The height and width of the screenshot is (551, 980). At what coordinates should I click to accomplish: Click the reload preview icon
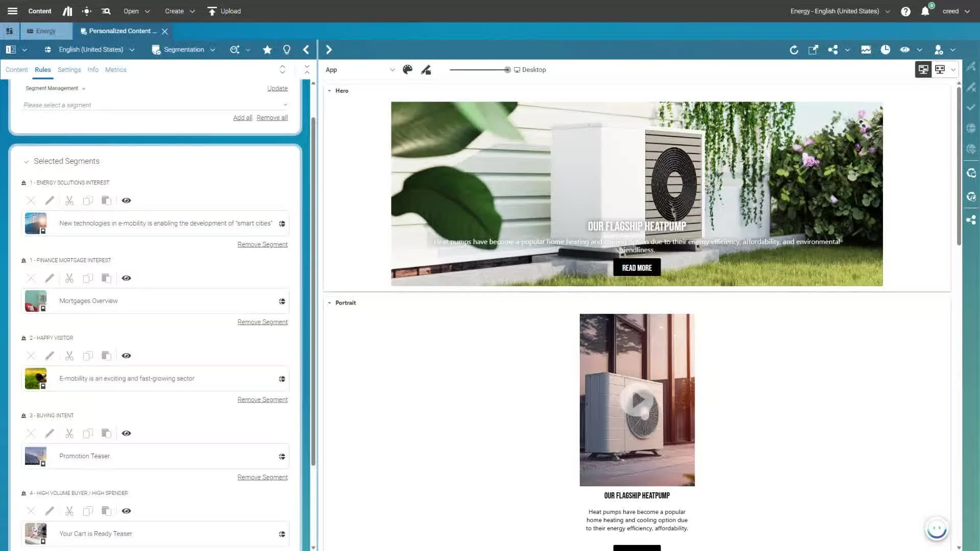[794, 49]
